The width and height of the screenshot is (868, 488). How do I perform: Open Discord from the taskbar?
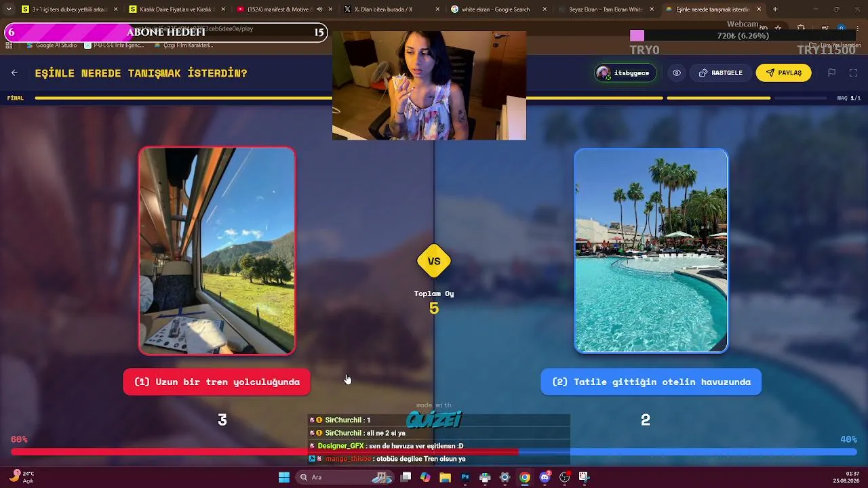point(545,477)
